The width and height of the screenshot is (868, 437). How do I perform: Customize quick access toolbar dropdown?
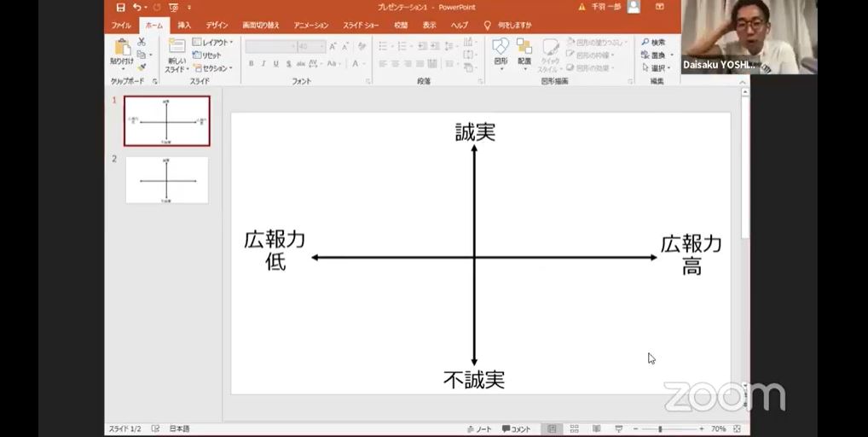189,7
